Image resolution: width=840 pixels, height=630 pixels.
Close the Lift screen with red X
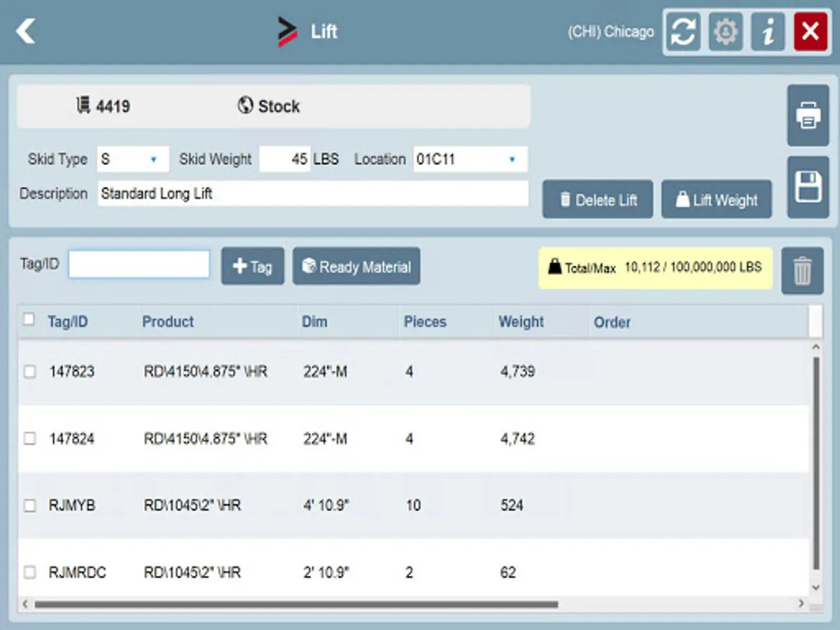(810, 32)
